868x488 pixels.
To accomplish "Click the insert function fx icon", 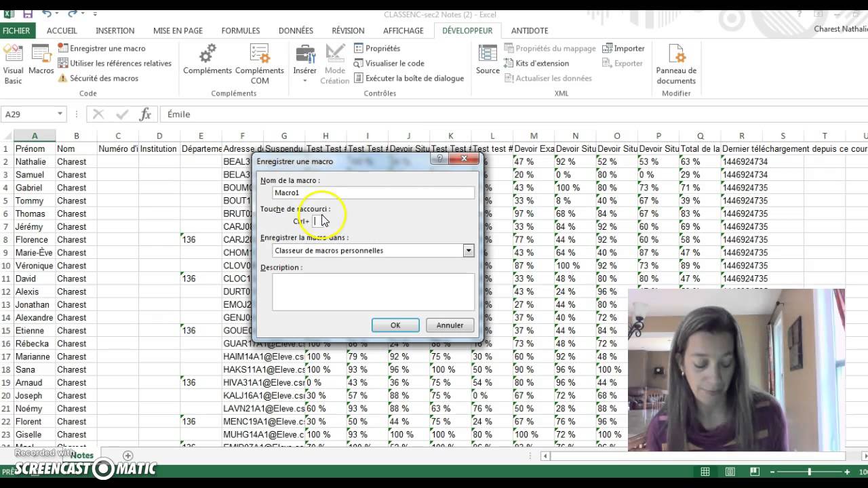I will 145,114.
